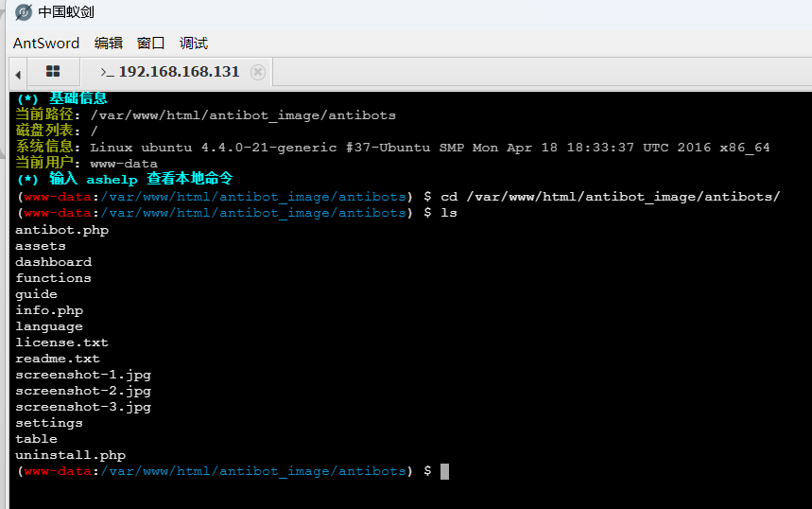Image resolution: width=812 pixels, height=509 pixels.
Task: Click info.php in the listing
Action: (x=49, y=310)
